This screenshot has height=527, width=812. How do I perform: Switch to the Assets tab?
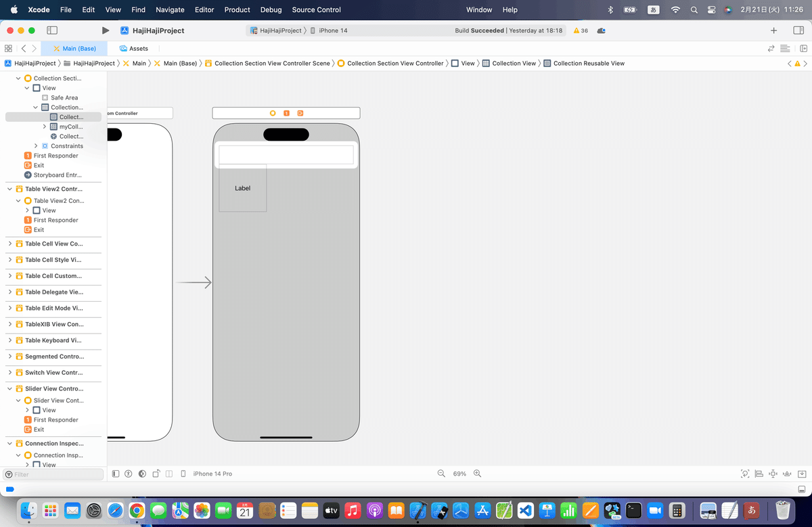(133, 49)
